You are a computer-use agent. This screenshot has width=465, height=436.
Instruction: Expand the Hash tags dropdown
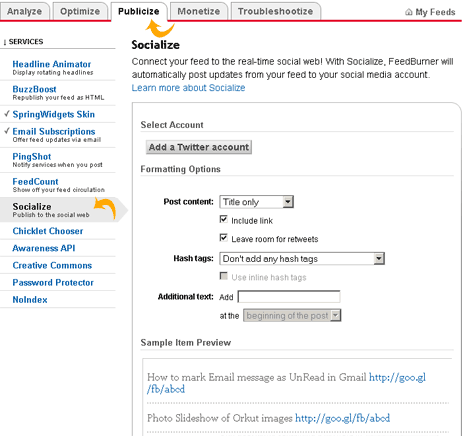tap(302, 258)
